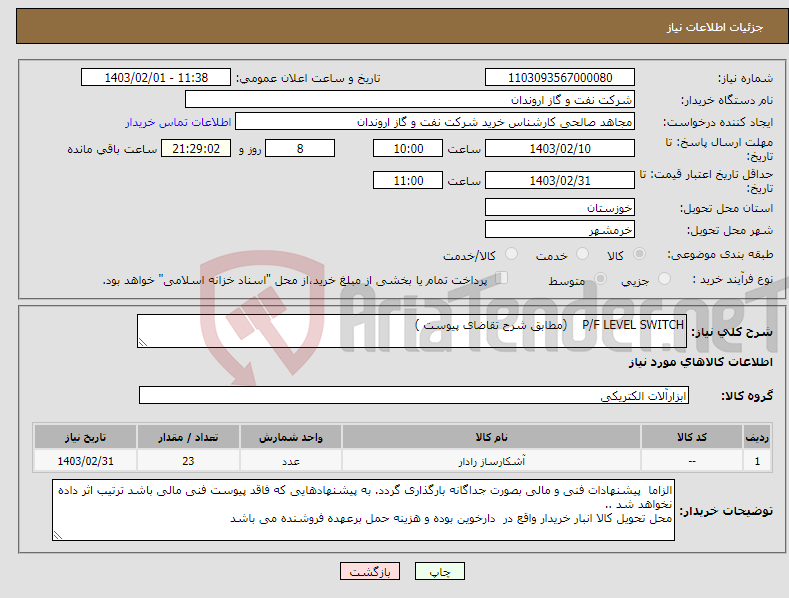Click the request creator field مجاهد صالحی
This screenshot has width=789, height=598.
pyautogui.click(x=435, y=122)
